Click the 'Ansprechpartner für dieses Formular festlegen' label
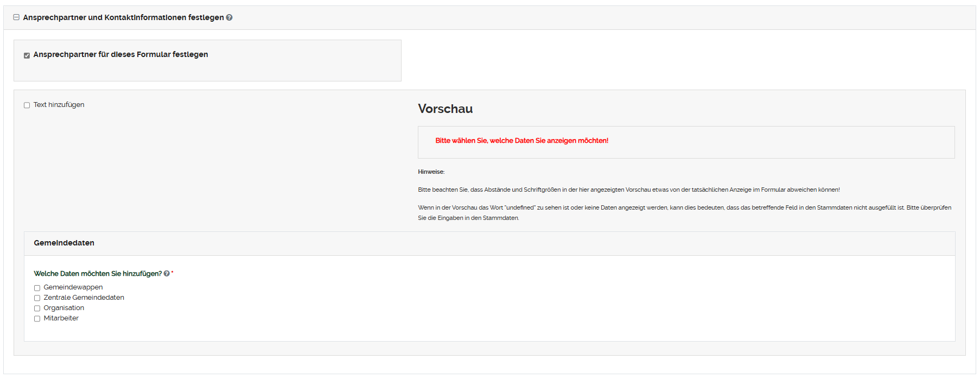Screen dimensions: 980x378 pyautogui.click(x=120, y=54)
